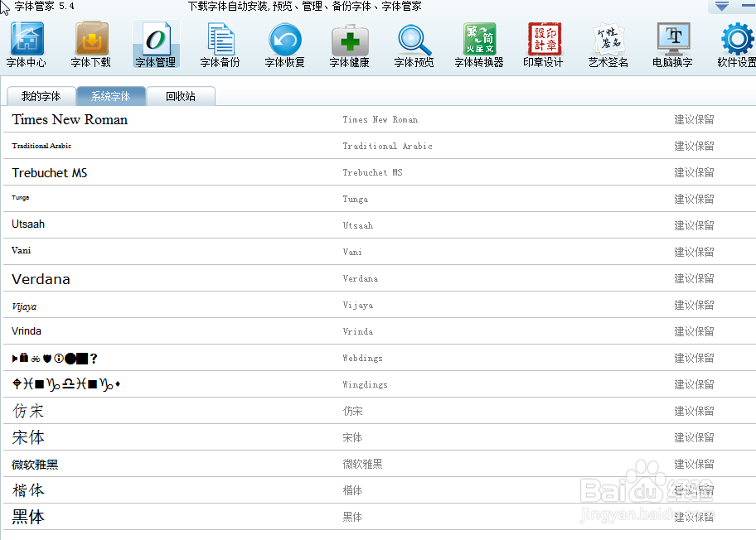Select the Trebuchet MS font preview
This screenshot has width=756, height=540.
click(x=50, y=173)
